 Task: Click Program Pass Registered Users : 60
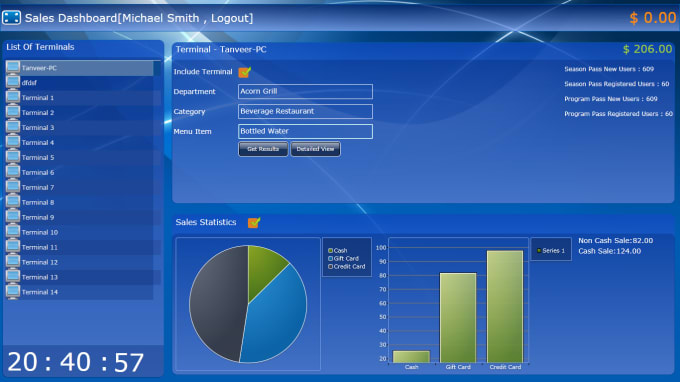pos(618,114)
